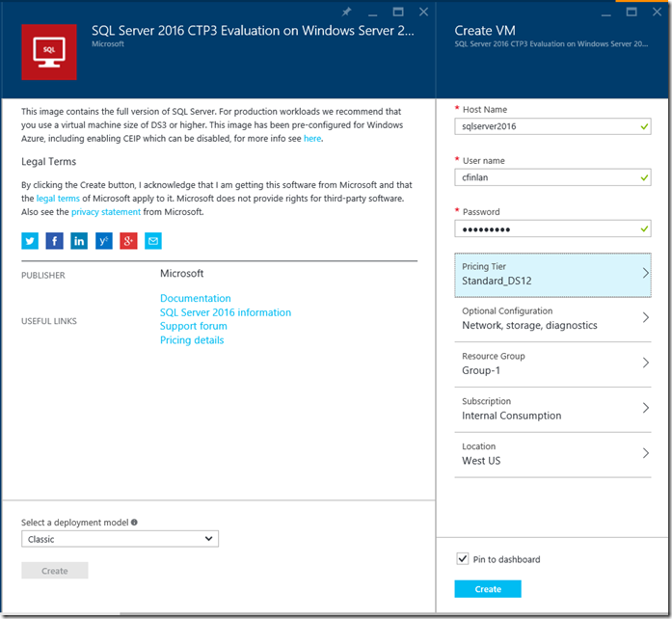Image resolution: width=672 pixels, height=619 pixels.
Task: Share on LinkedIn via the LinkedIn icon
Action: [x=79, y=241]
